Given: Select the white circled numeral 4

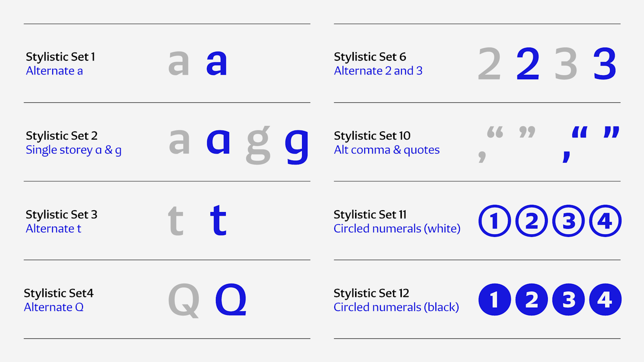Looking at the screenshot, I should 605,221.
